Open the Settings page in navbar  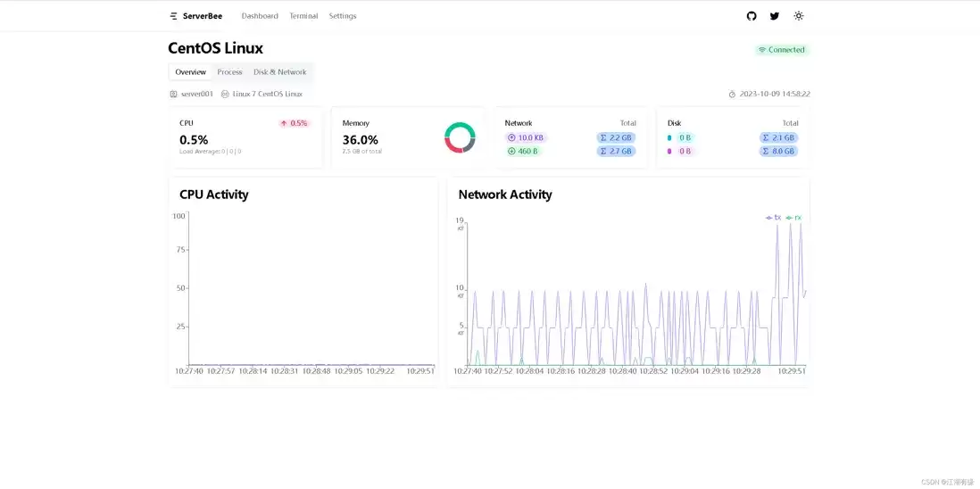(343, 16)
